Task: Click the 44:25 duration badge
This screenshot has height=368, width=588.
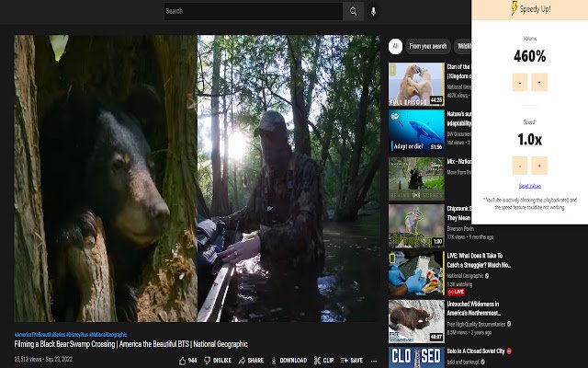Action: 436,100
